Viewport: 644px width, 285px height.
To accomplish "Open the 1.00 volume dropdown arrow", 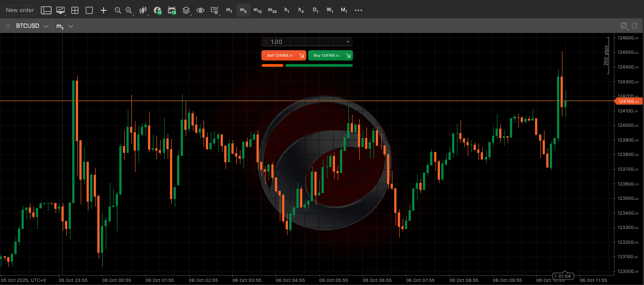I will pyautogui.click(x=348, y=42).
